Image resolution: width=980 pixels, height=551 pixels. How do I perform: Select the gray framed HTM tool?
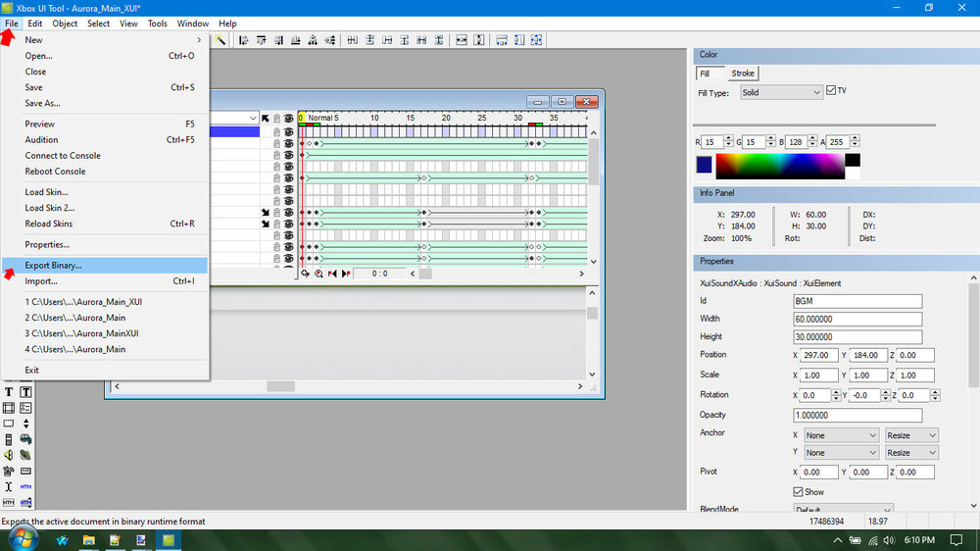9,502
